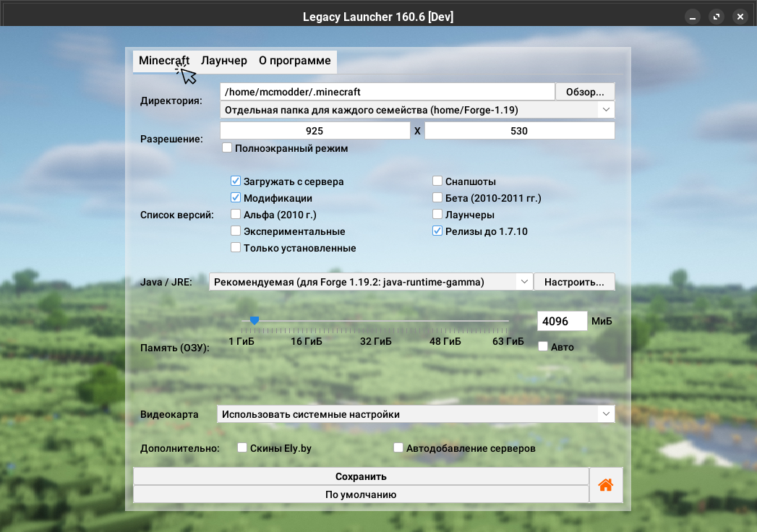
Task: Minimize the Legacy Launcher window
Action: 693,17
